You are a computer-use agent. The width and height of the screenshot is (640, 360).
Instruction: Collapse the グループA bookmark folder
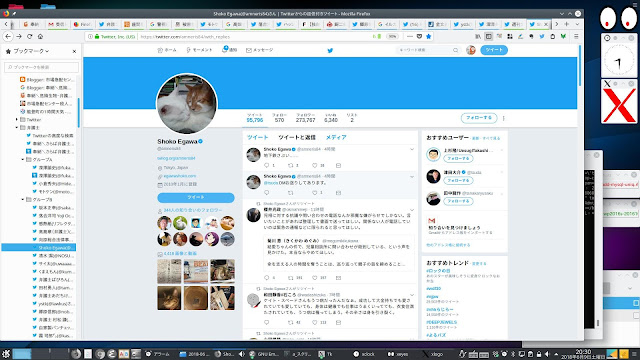coord(22,160)
